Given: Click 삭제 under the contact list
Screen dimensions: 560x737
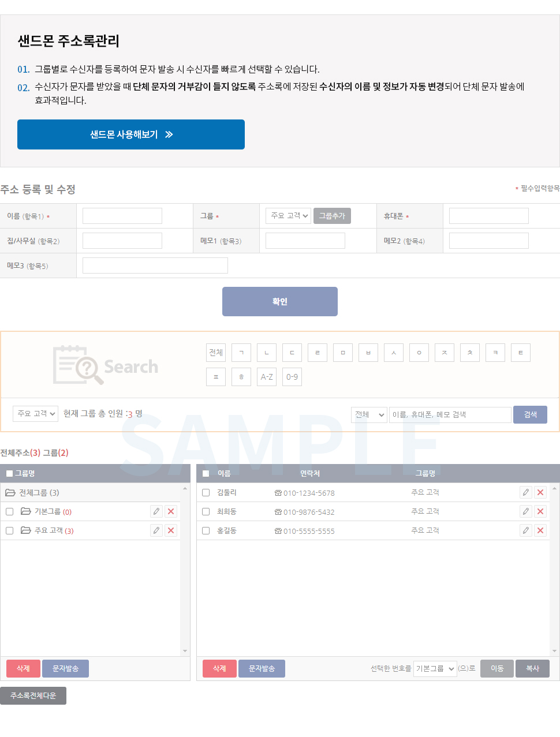Looking at the screenshot, I should point(219,668).
